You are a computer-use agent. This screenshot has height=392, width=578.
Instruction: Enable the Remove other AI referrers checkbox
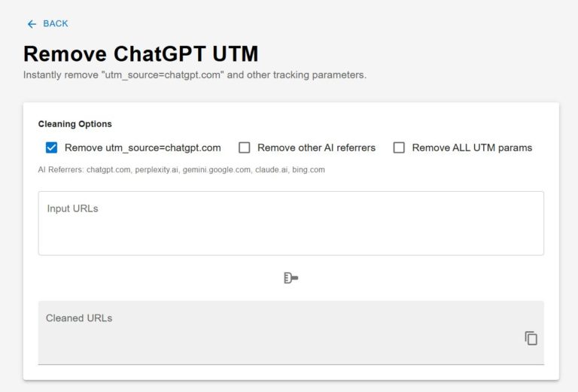(x=244, y=147)
